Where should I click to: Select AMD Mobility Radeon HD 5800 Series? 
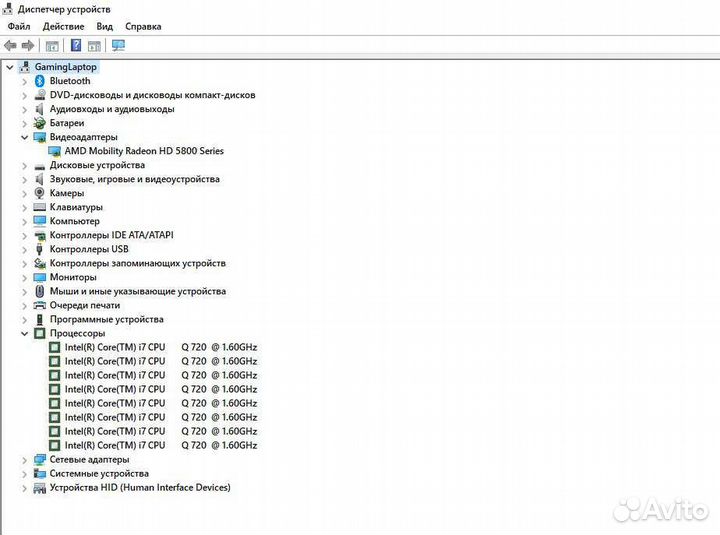click(144, 151)
